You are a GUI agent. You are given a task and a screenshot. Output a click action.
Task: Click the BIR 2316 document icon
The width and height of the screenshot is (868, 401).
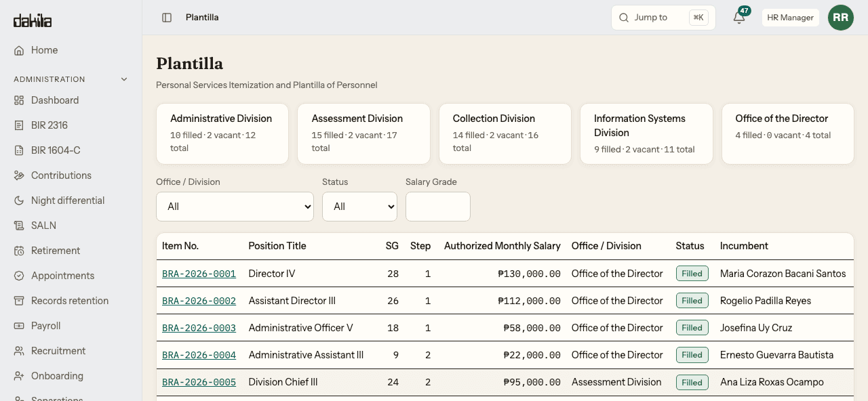coord(19,125)
